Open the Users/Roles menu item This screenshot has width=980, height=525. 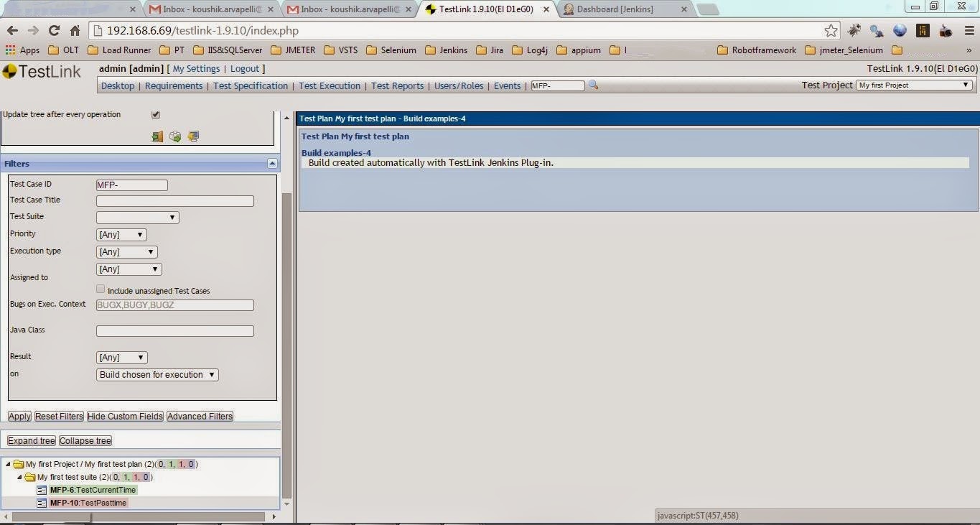(x=459, y=85)
